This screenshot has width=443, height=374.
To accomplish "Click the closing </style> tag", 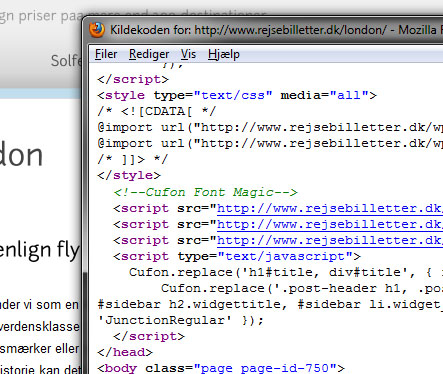I will 129,176.
